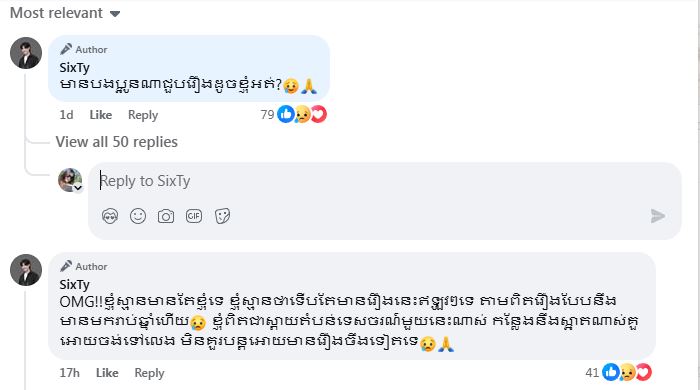The height and width of the screenshot is (390, 700).
Task: Open the sticker picker in reply box
Action: point(222,216)
